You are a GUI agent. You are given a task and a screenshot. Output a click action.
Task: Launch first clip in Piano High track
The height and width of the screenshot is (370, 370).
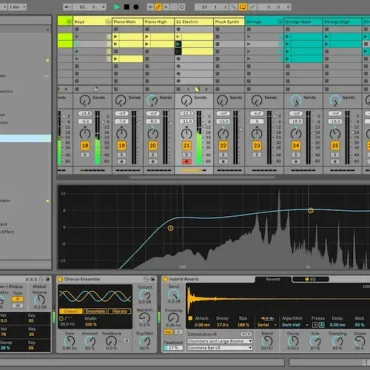pyautogui.click(x=147, y=37)
